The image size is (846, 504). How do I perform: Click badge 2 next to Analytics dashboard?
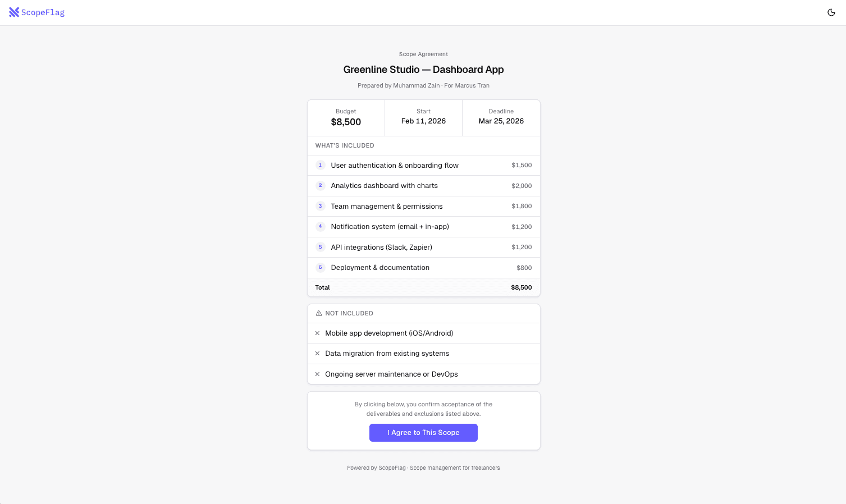pyautogui.click(x=321, y=185)
